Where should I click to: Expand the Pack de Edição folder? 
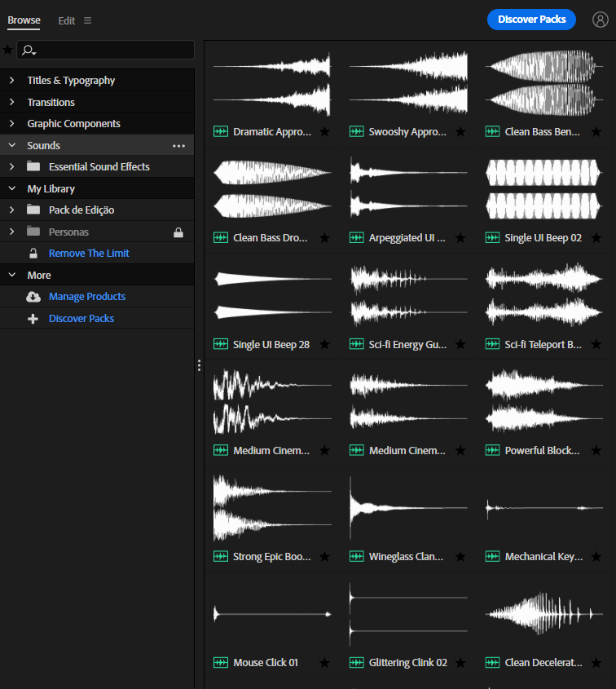point(12,210)
